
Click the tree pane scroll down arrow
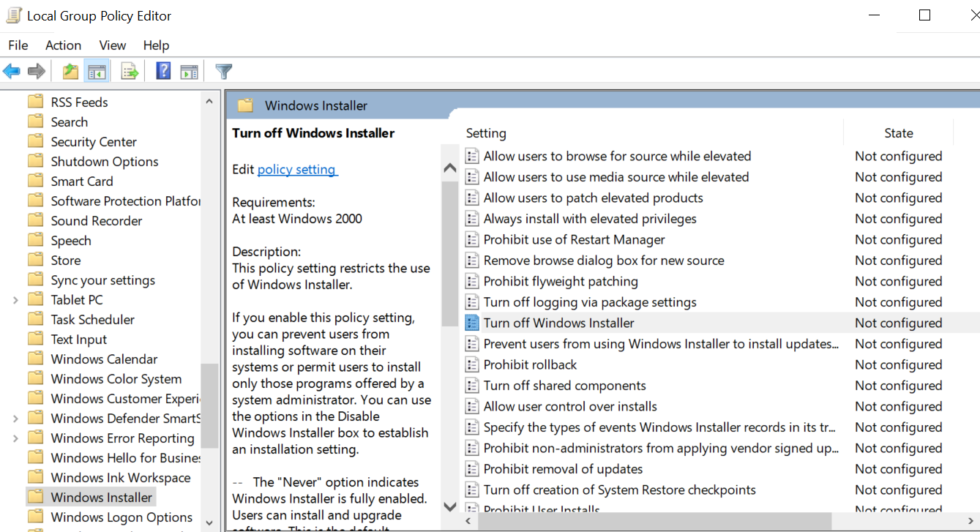(x=209, y=522)
